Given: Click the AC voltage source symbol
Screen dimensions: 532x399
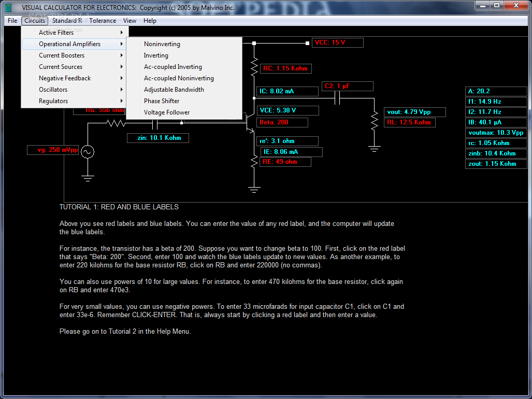Looking at the screenshot, I should point(88,152).
